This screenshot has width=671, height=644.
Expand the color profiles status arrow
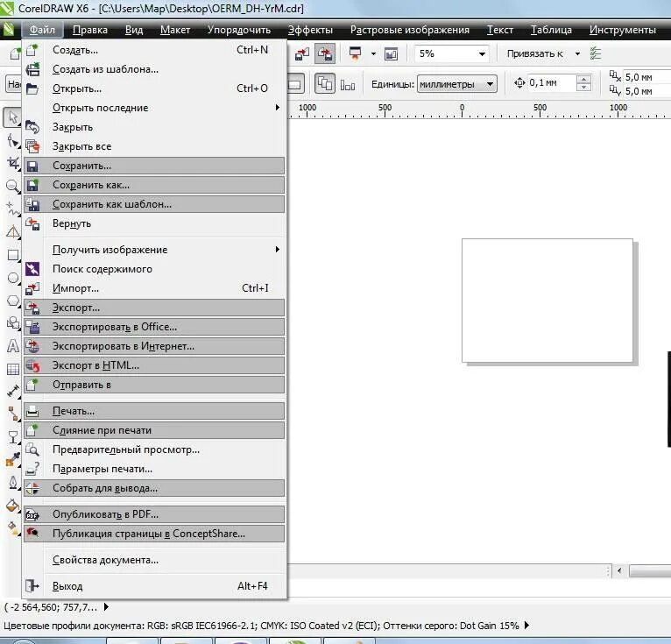(x=526, y=626)
